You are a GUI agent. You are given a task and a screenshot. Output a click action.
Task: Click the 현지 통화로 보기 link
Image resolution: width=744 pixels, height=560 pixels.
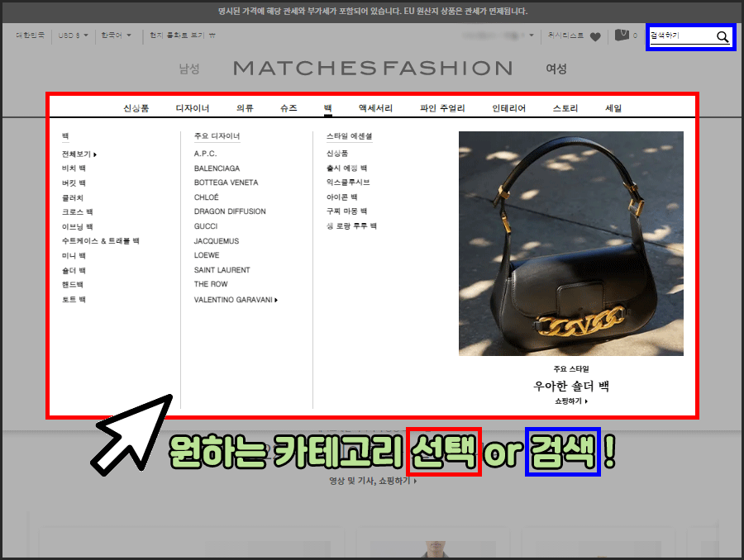182,35
